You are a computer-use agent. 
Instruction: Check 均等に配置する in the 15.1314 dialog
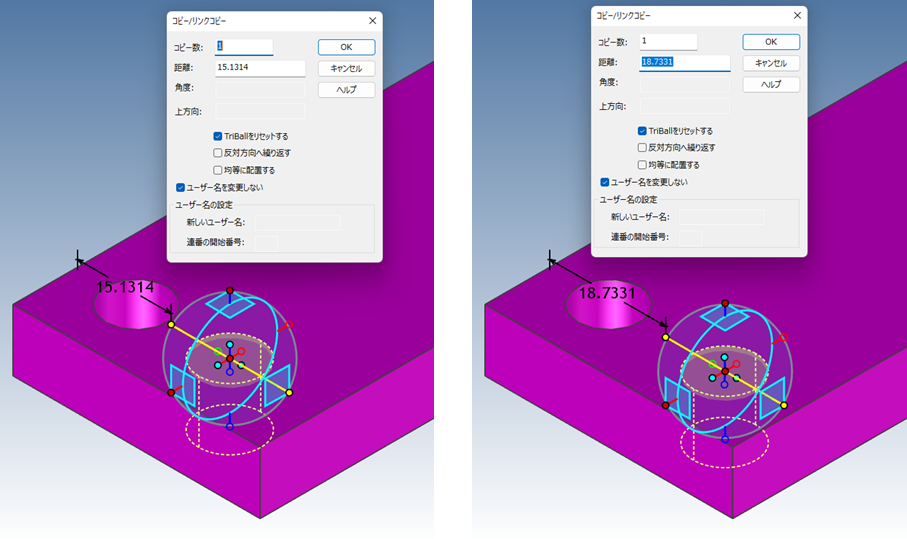[x=218, y=170]
